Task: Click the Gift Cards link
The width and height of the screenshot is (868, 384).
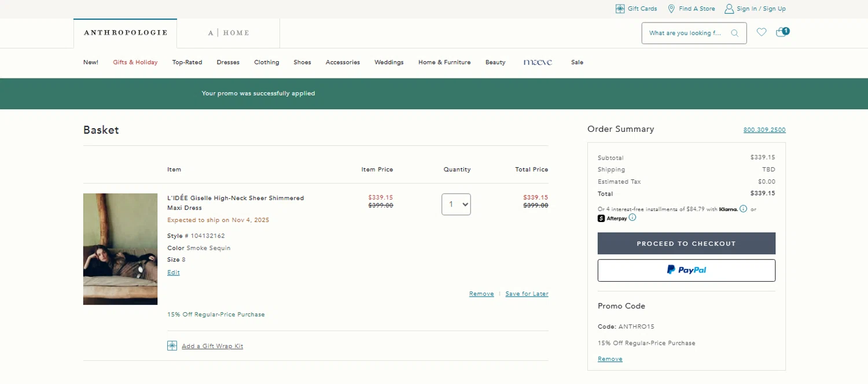Action: 642,9
